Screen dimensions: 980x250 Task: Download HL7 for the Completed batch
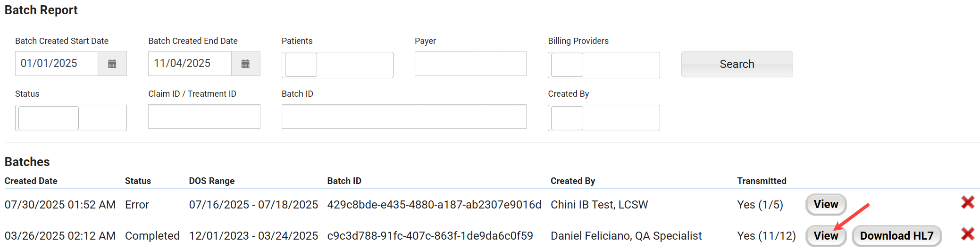click(896, 235)
